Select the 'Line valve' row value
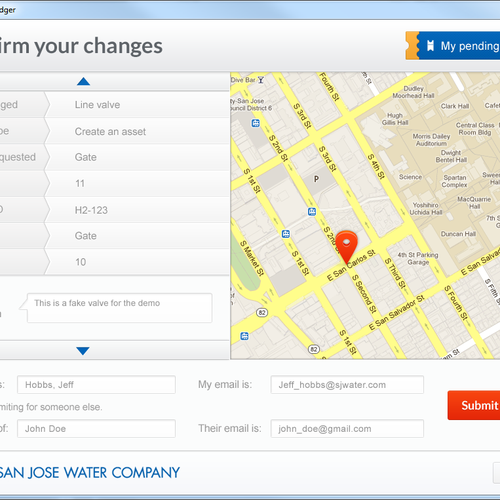 point(97,105)
